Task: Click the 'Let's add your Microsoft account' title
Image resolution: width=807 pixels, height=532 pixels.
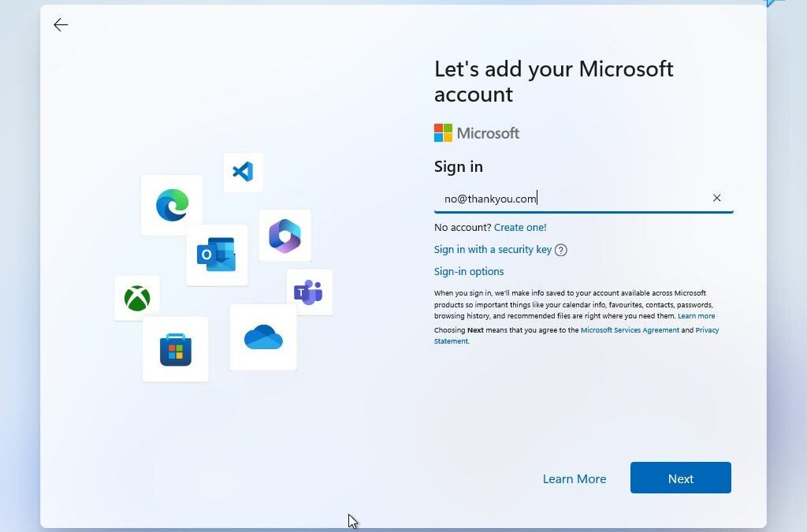Action: coord(554,81)
